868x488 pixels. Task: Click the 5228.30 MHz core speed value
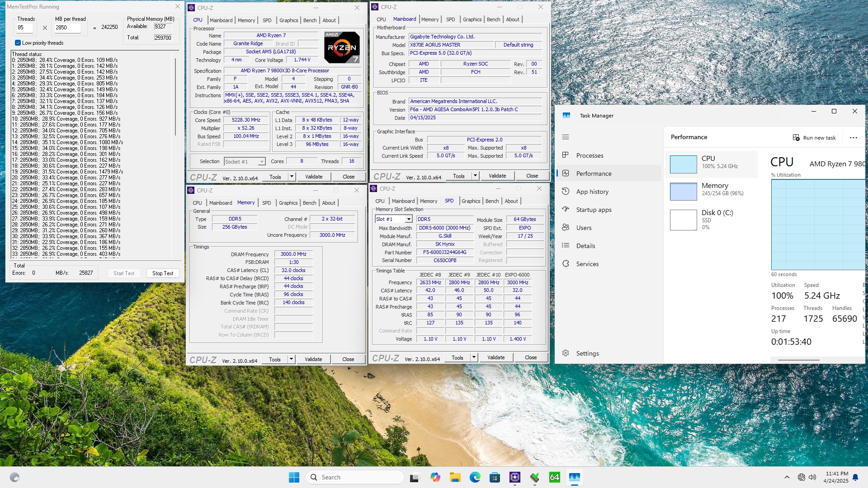click(246, 120)
